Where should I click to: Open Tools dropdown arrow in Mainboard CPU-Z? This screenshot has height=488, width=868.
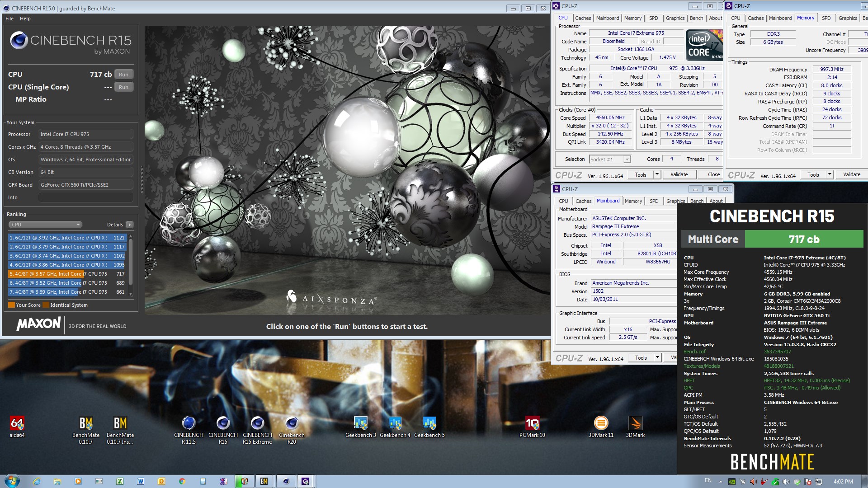pos(657,357)
